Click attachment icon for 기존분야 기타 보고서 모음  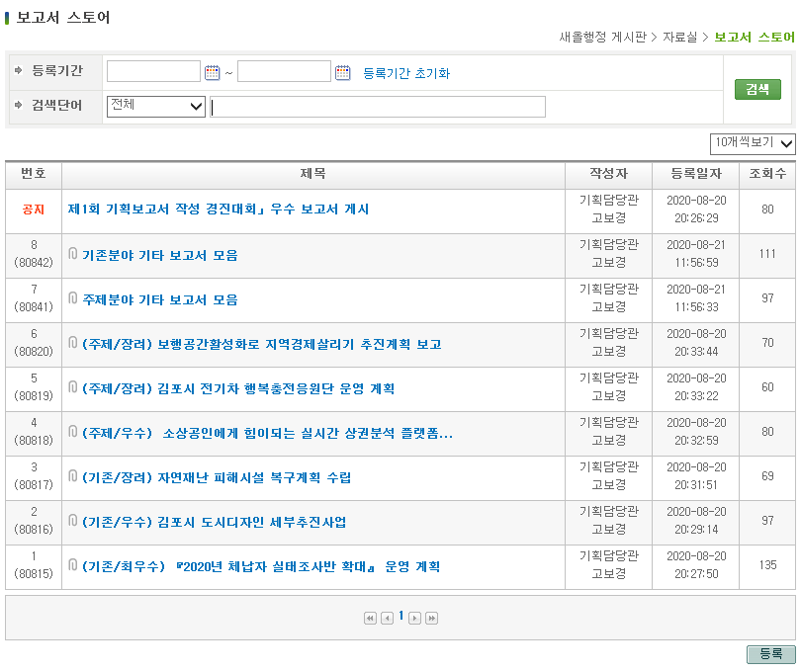(72, 253)
